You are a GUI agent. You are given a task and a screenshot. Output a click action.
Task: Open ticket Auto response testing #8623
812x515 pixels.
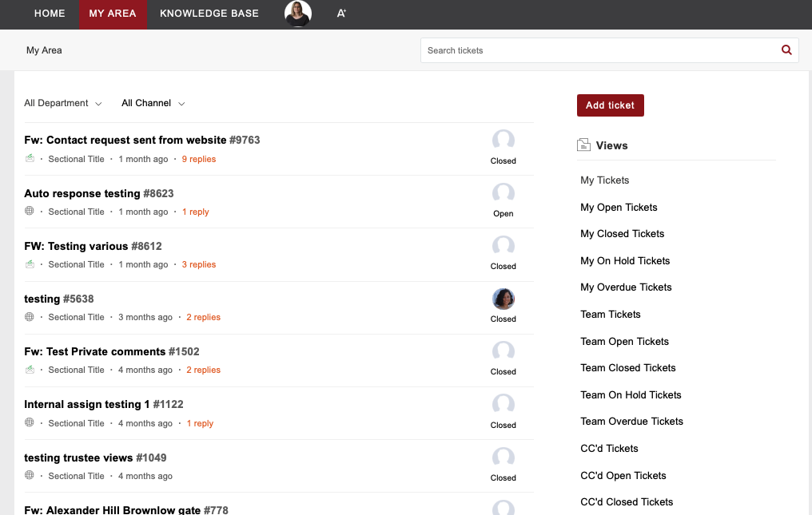(x=98, y=193)
